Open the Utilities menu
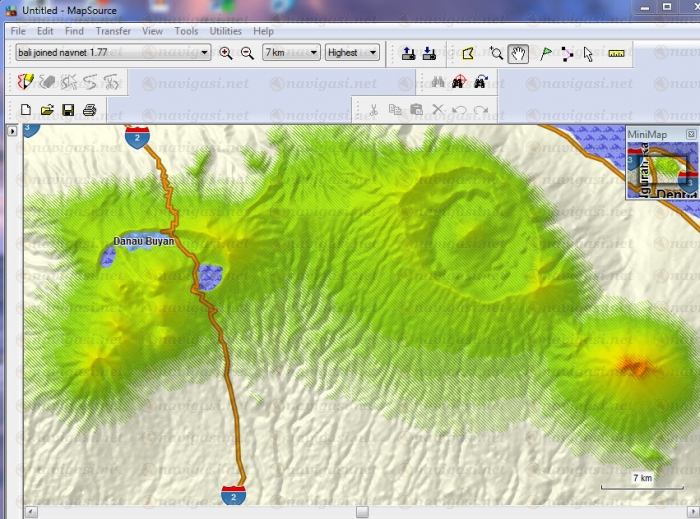 [x=226, y=31]
